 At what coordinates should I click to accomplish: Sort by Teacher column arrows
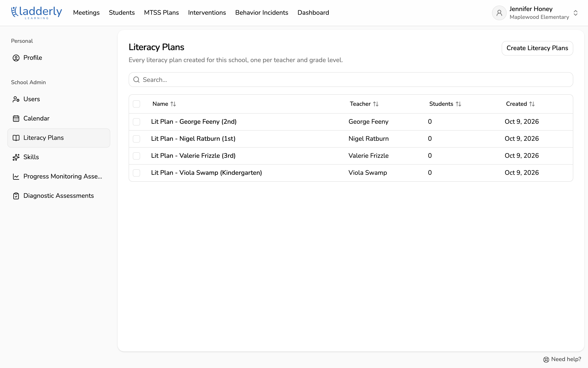376,104
